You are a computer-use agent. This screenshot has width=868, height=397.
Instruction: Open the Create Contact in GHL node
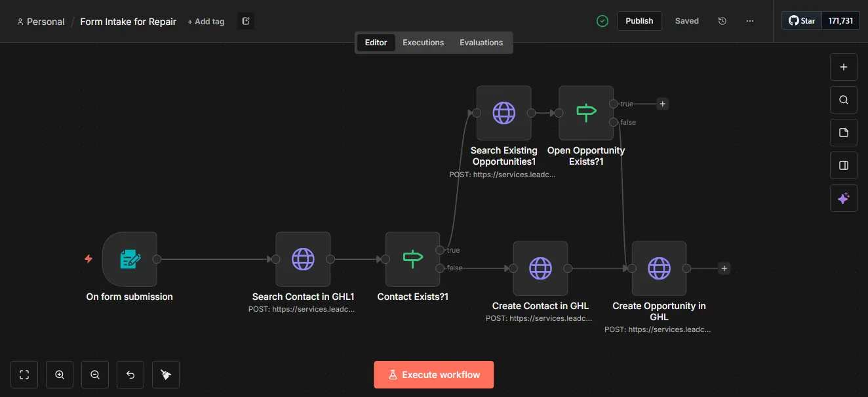(x=540, y=268)
